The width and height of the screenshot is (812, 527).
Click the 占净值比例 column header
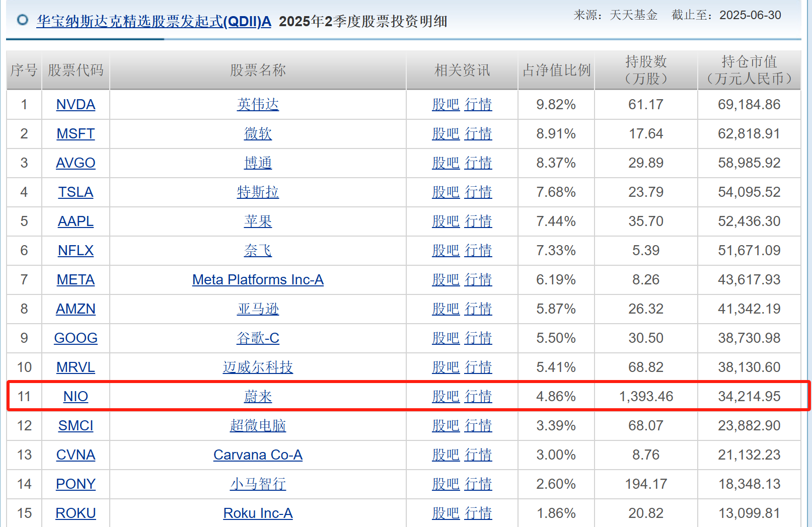[x=556, y=70]
